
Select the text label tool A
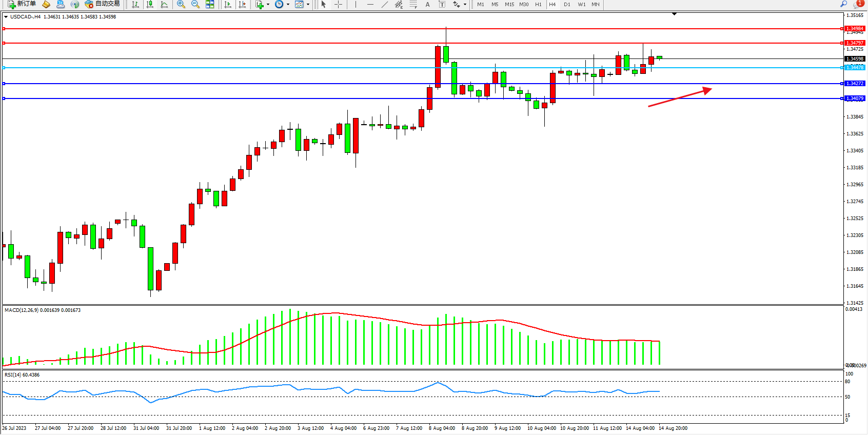[x=428, y=4]
